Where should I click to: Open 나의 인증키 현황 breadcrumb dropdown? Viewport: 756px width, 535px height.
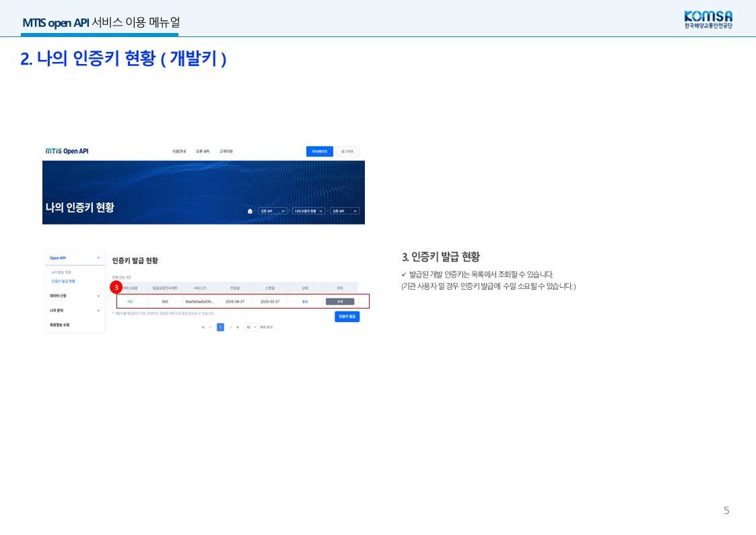tap(308, 212)
